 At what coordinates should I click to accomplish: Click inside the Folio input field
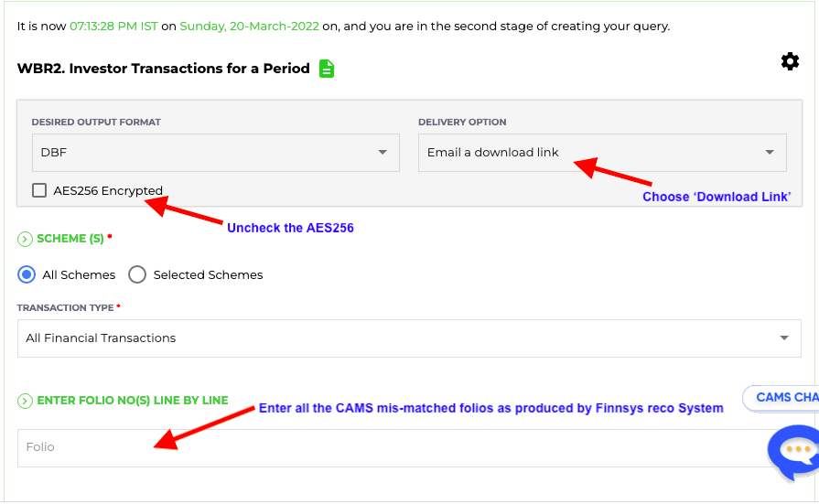397,448
